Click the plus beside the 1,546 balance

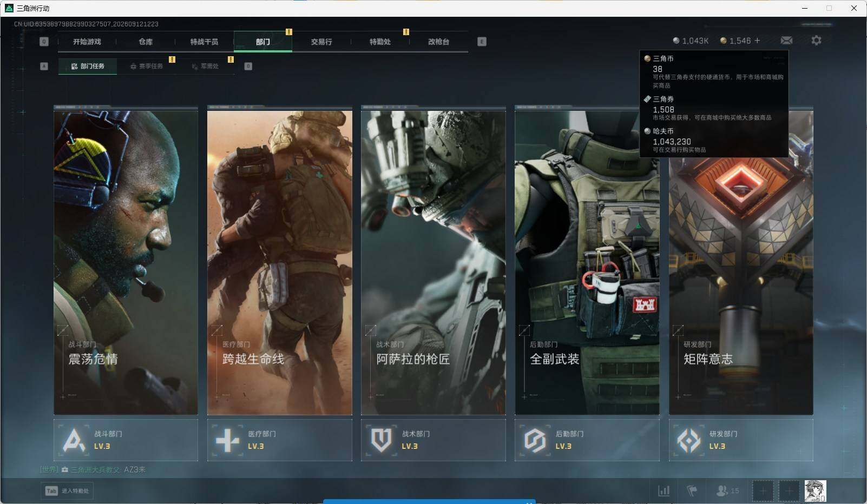(x=757, y=41)
